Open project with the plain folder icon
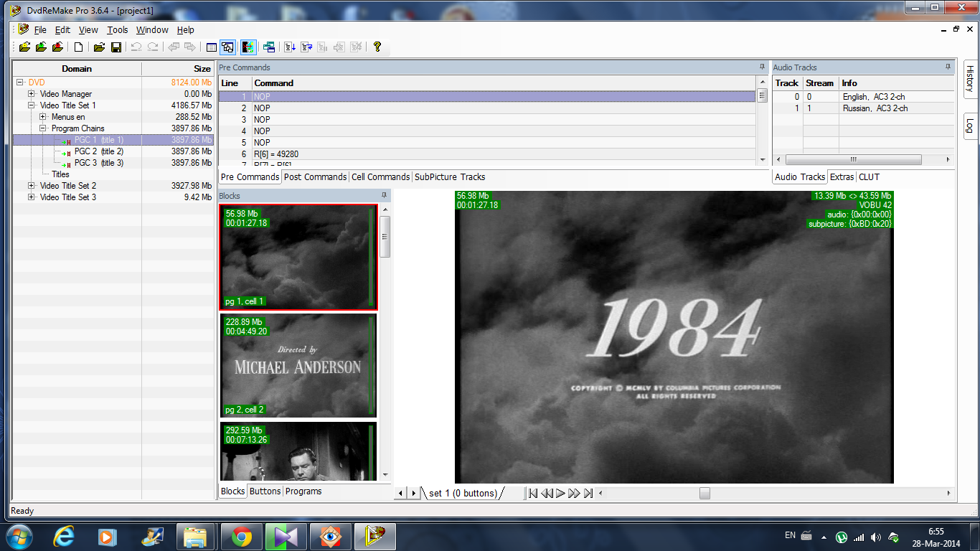The image size is (980, 551). point(99,47)
